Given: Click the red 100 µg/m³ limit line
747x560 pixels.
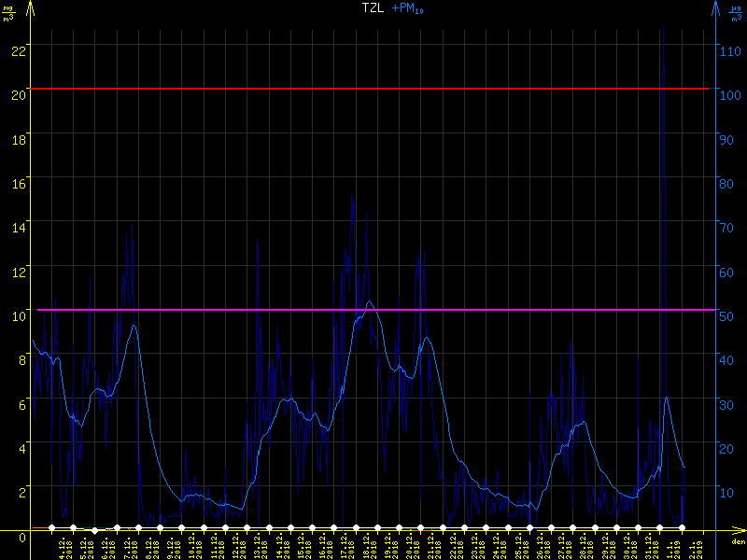Looking at the screenshot, I should [373, 89].
